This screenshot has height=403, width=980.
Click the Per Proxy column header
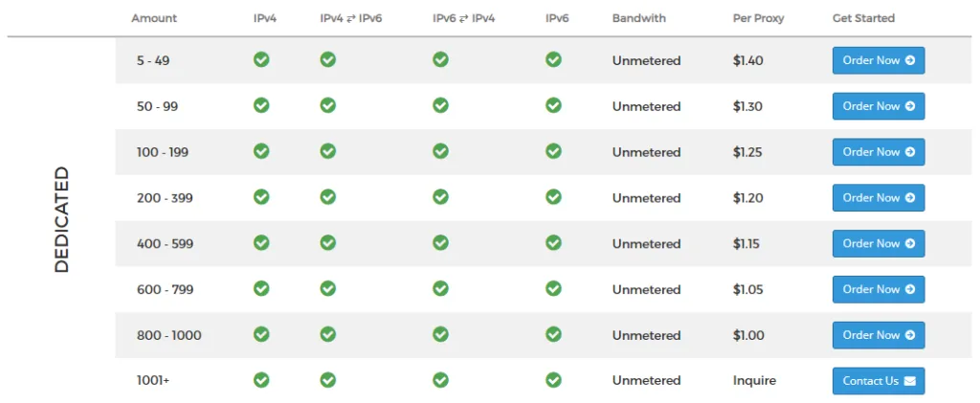coord(759,18)
